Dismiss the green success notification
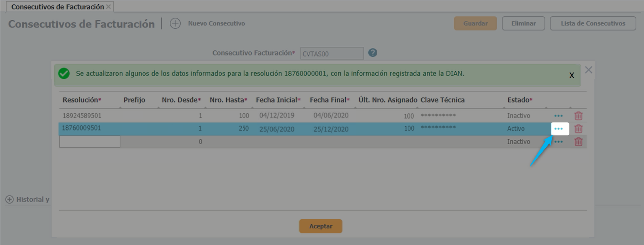This screenshot has height=245, width=644. 571,75
